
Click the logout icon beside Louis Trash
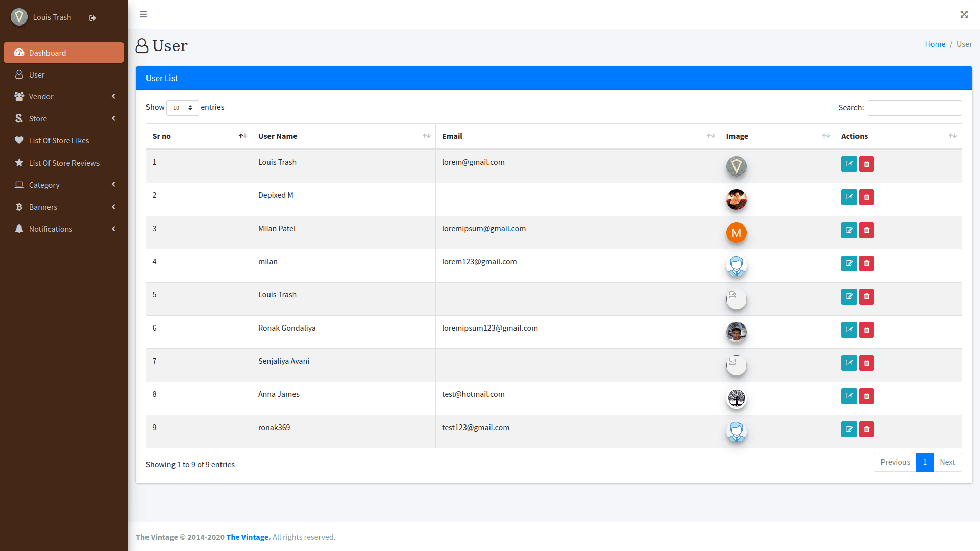tap(92, 17)
